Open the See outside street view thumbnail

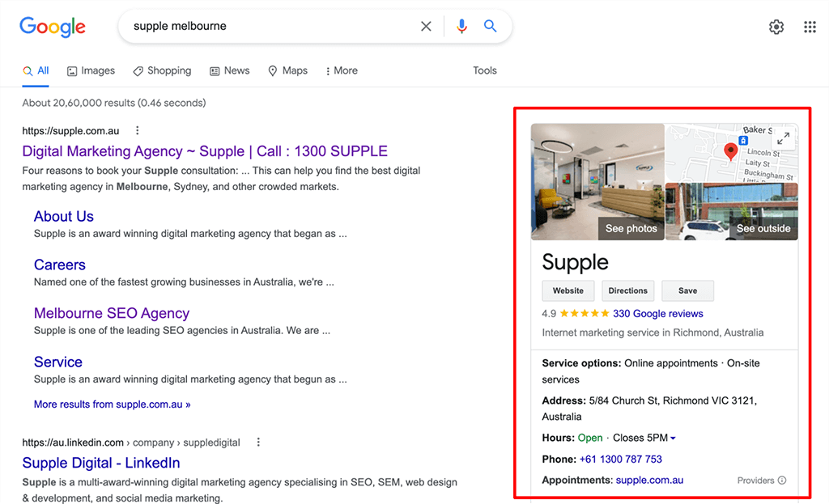coord(732,211)
